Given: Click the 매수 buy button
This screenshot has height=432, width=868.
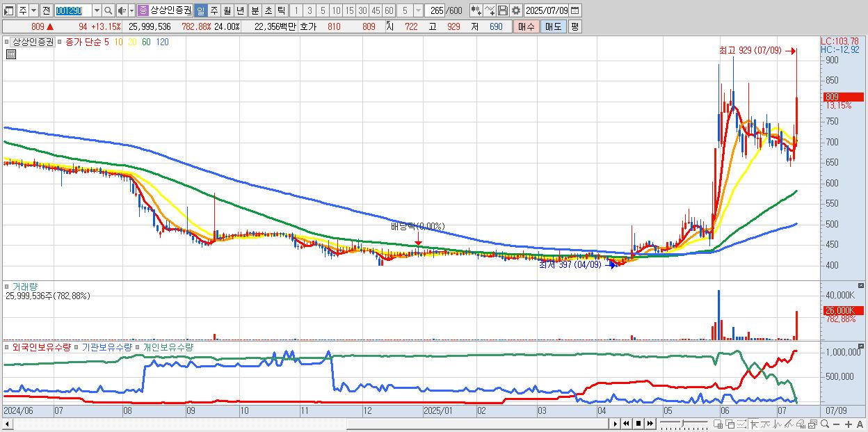Looking at the screenshot, I should pos(526,26).
